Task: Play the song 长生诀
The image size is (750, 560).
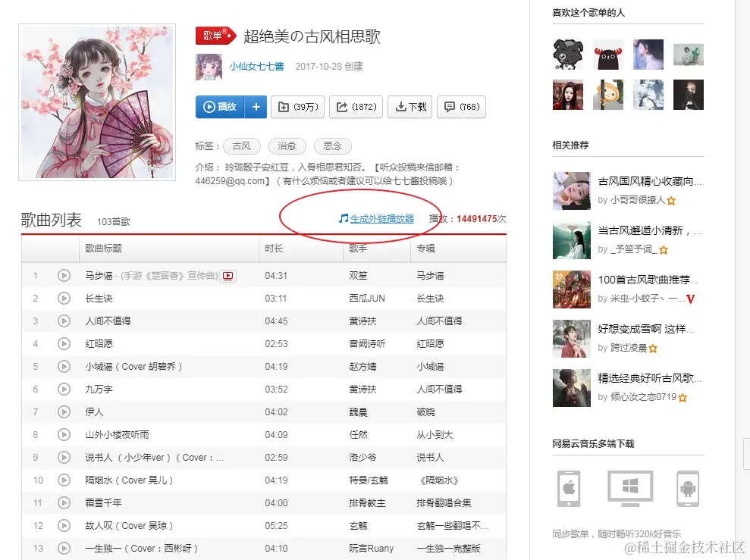Action: tap(64, 298)
